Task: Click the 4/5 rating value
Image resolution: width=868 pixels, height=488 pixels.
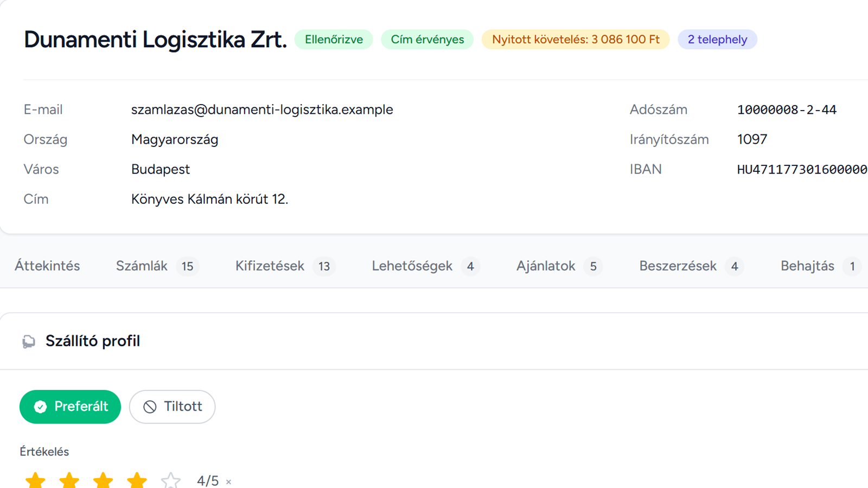Action: pyautogui.click(x=208, y=481)
